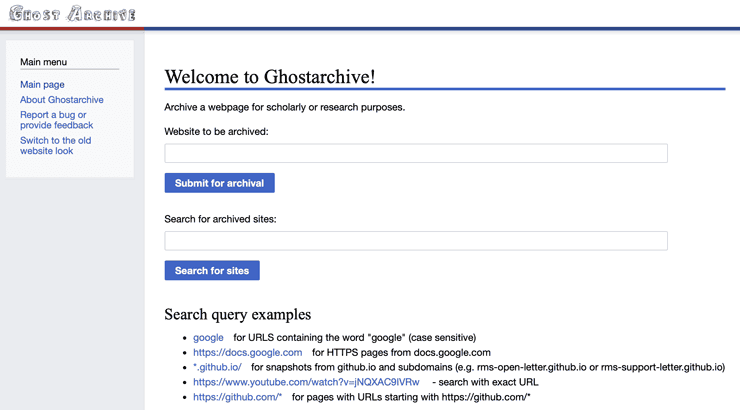
Task: Click the Search for archived sites label
Action: point(220,219)
